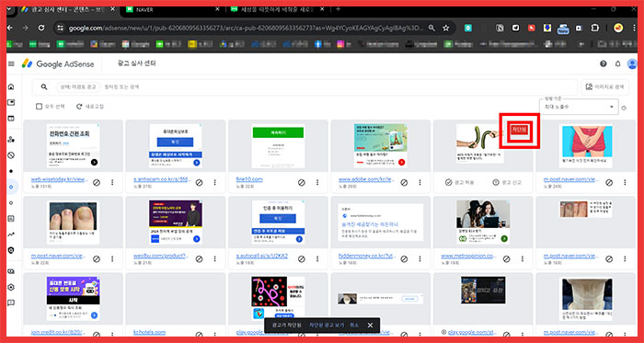Open the help question mark icon
Screen dimensions: 644x343
coord(603,63)
